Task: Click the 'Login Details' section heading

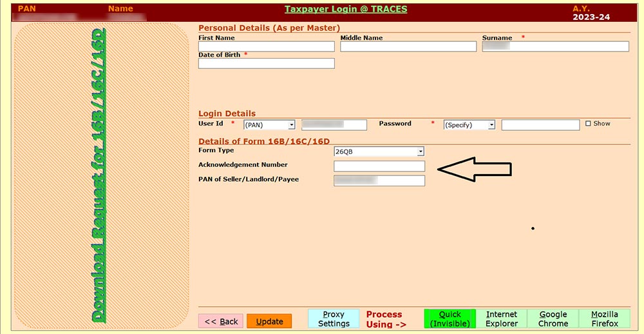Action: point(227,113)
